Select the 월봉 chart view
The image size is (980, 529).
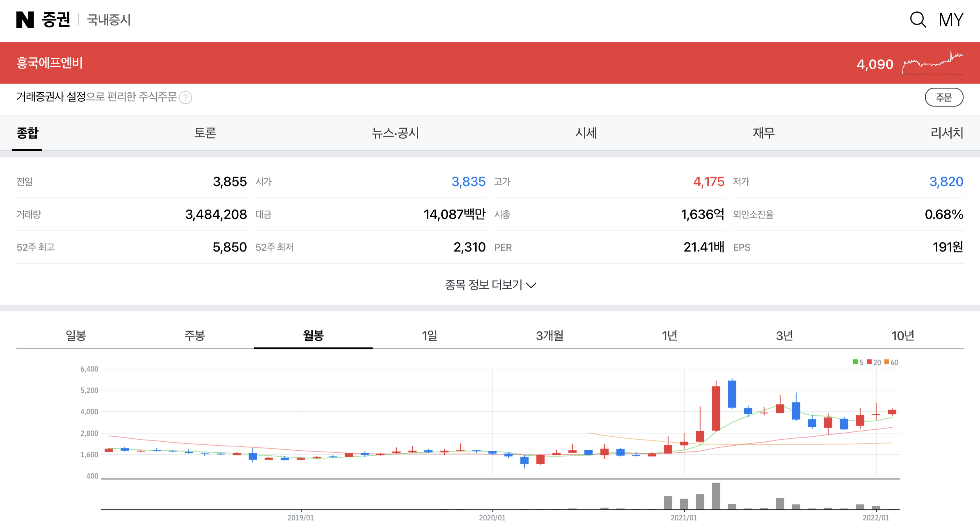313,335
